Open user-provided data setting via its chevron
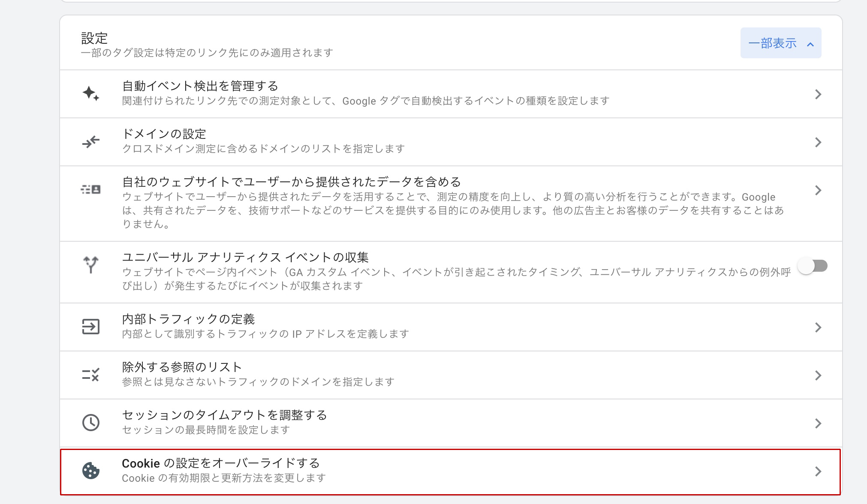Screen dimensions: 867x504 tap(818, 190)
